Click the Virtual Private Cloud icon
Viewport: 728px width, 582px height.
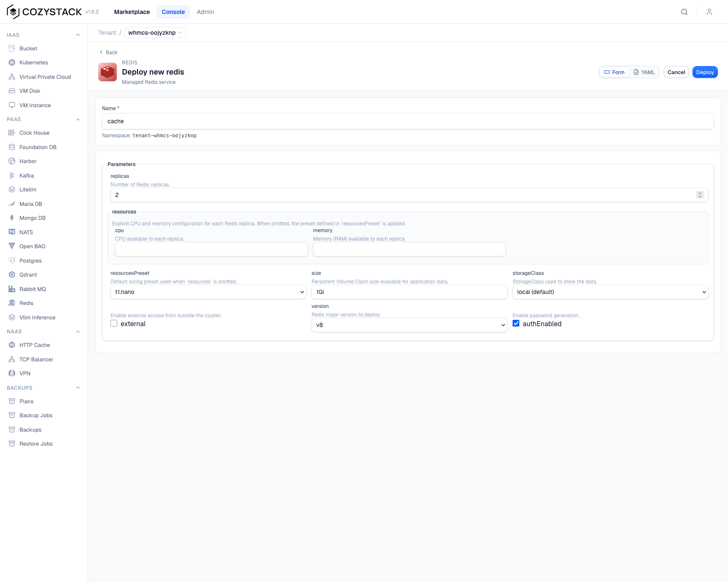[x=12, y=77]
